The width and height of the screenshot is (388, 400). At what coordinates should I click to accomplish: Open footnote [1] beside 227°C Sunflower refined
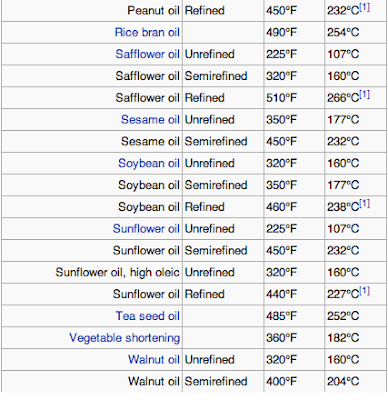point(365,291)
